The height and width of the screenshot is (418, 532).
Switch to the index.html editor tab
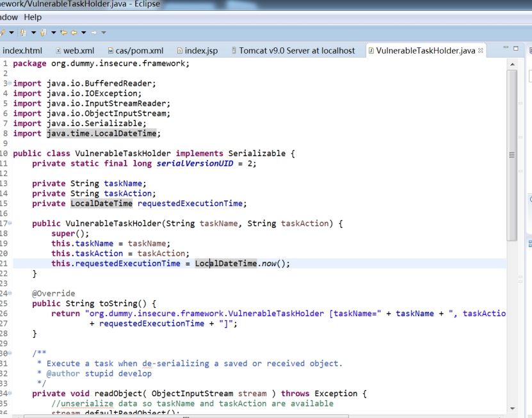coord(22,51)
